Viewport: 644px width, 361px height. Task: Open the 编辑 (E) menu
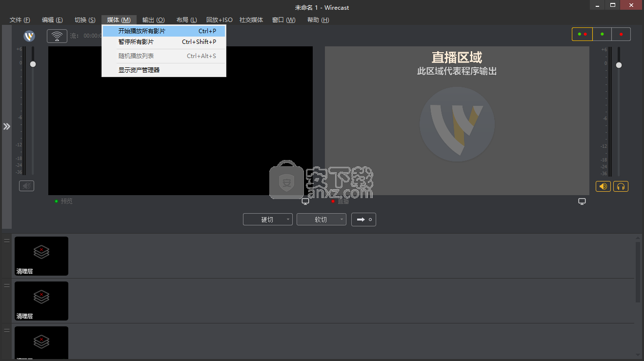pyautogui.click(x=52, y=20)
